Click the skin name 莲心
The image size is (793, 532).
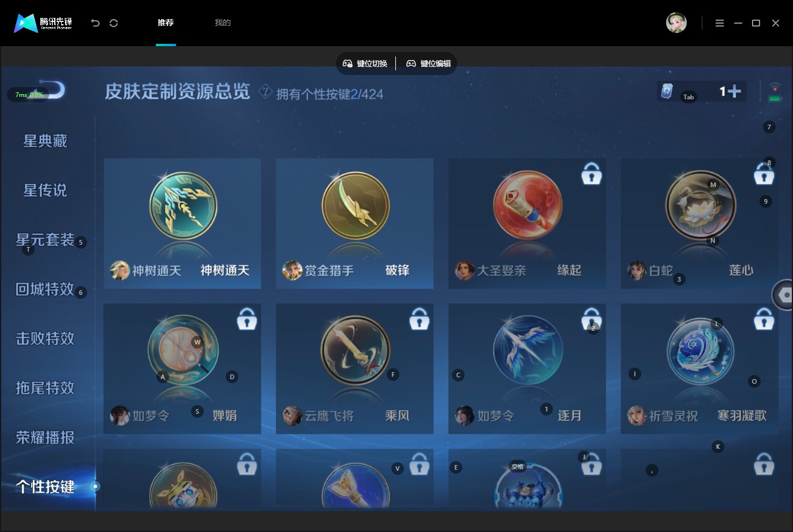741,271
